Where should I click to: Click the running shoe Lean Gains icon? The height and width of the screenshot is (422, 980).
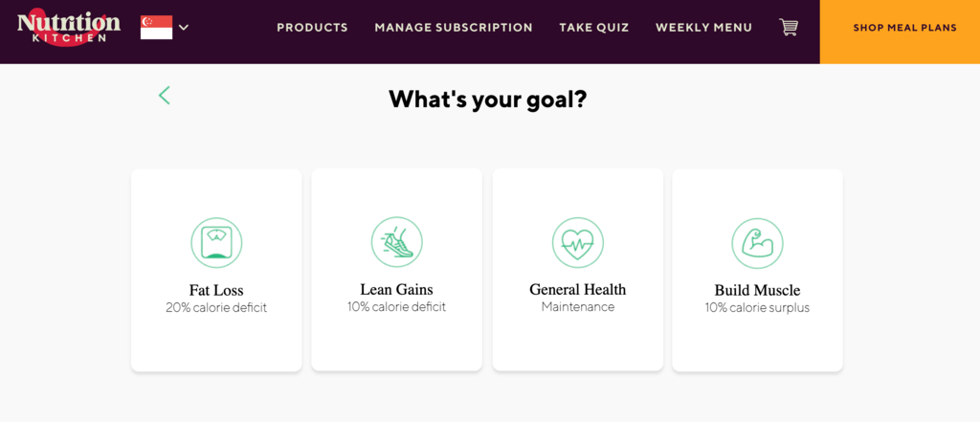(396, 242)
